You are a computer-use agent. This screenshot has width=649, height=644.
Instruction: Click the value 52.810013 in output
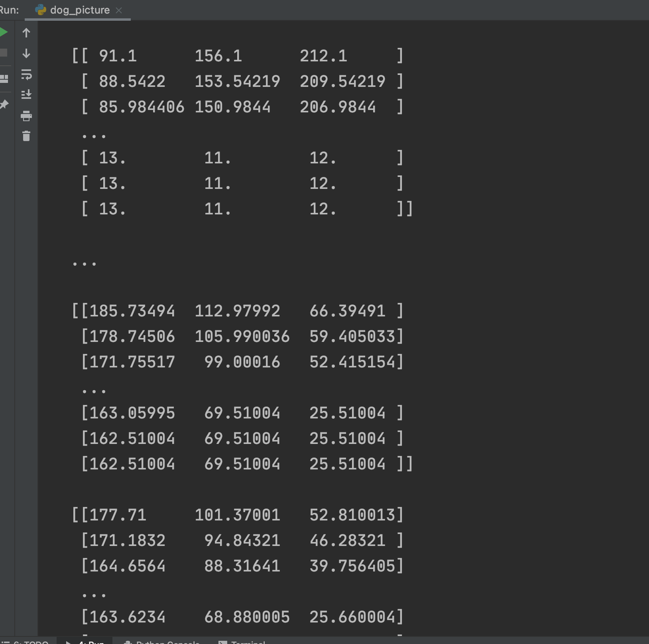click(x=352, y=515)
